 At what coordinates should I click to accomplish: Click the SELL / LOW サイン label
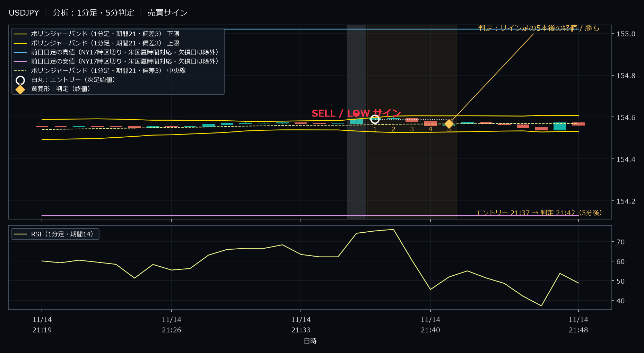coord(356,113)
